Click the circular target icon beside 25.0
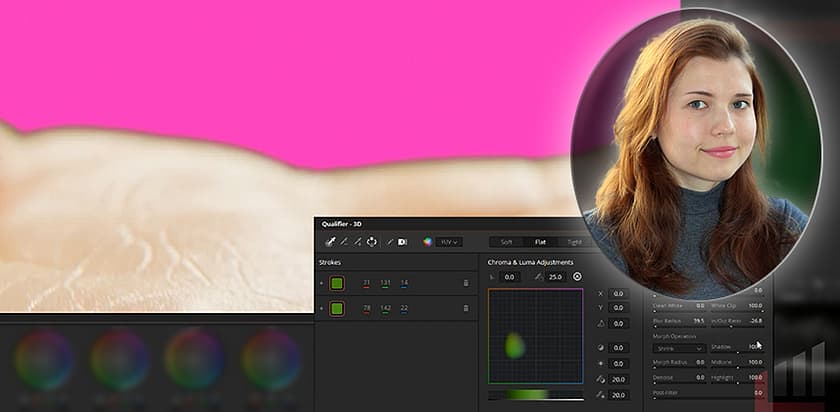The height and width of the screenshot is (412, 840). (577, 277)
